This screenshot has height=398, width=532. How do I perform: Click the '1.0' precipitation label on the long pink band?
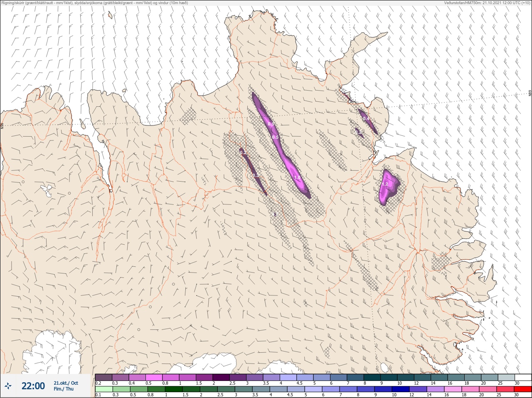coord(297,177)
